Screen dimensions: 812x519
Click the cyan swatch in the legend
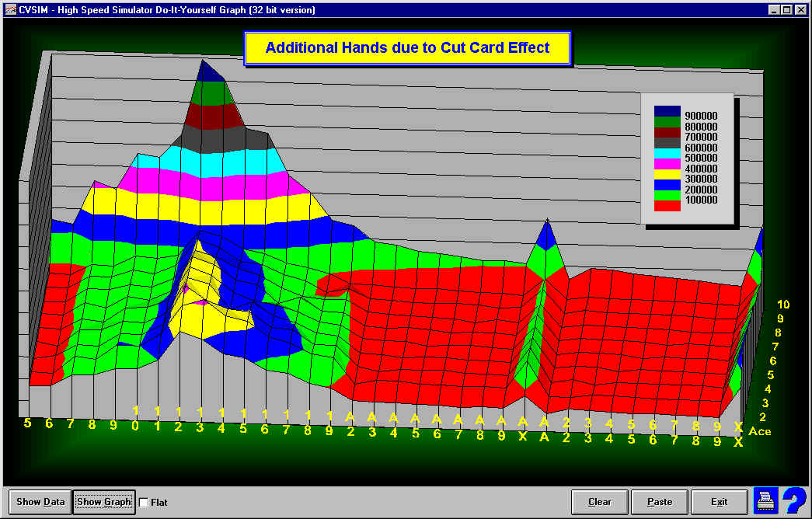(667, 153)
